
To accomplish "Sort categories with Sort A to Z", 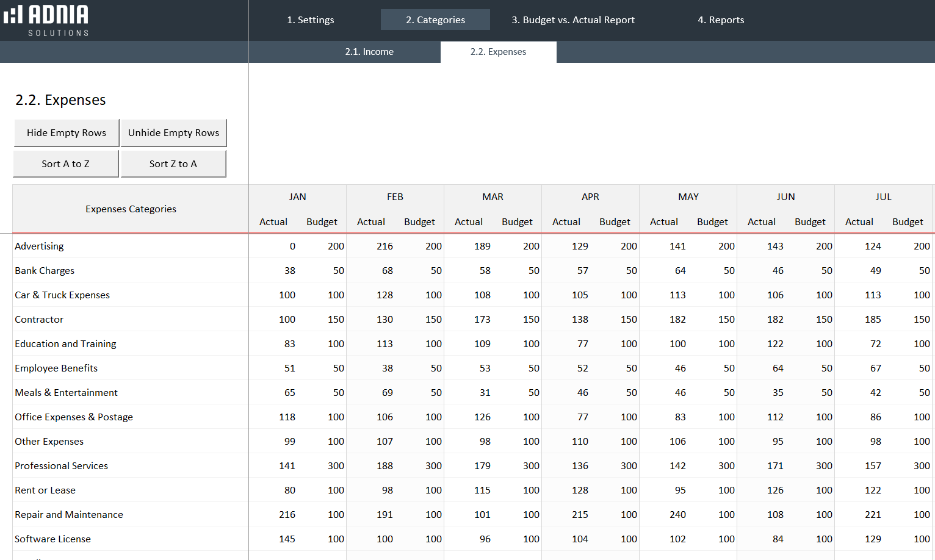I will (66, 163).
